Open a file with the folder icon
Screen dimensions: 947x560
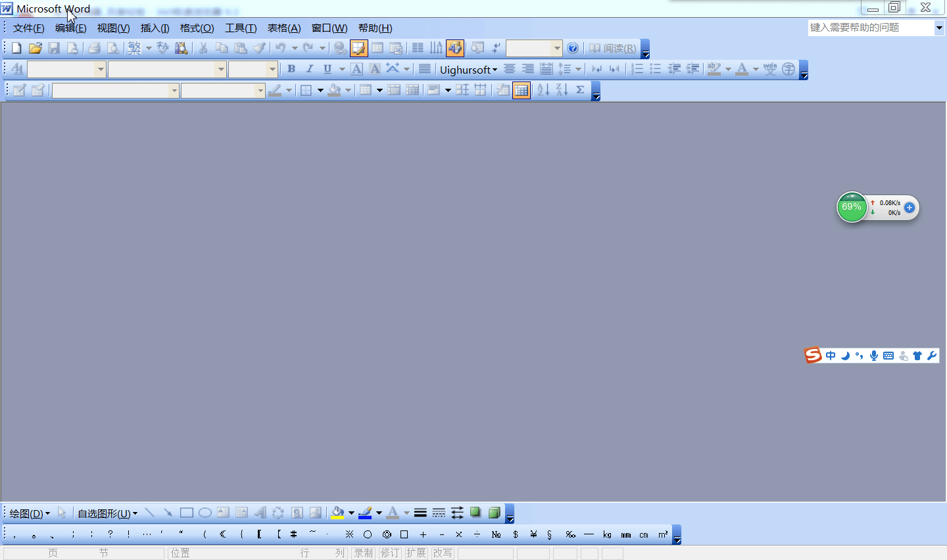(36, 48)
